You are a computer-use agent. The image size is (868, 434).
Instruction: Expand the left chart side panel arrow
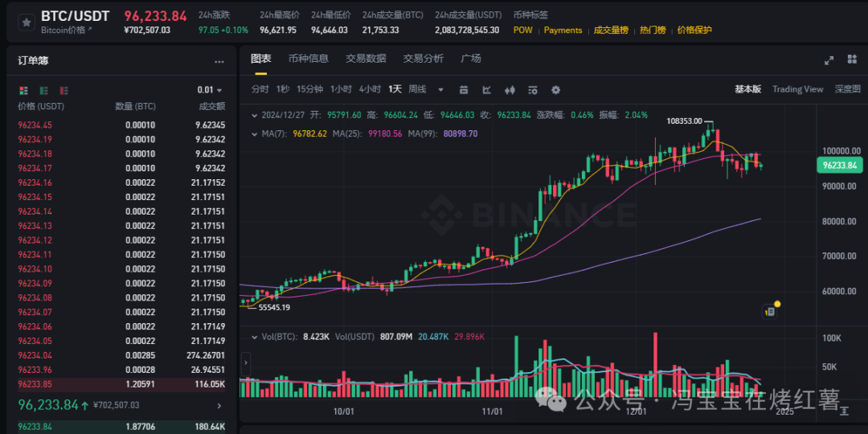point(245,362)
